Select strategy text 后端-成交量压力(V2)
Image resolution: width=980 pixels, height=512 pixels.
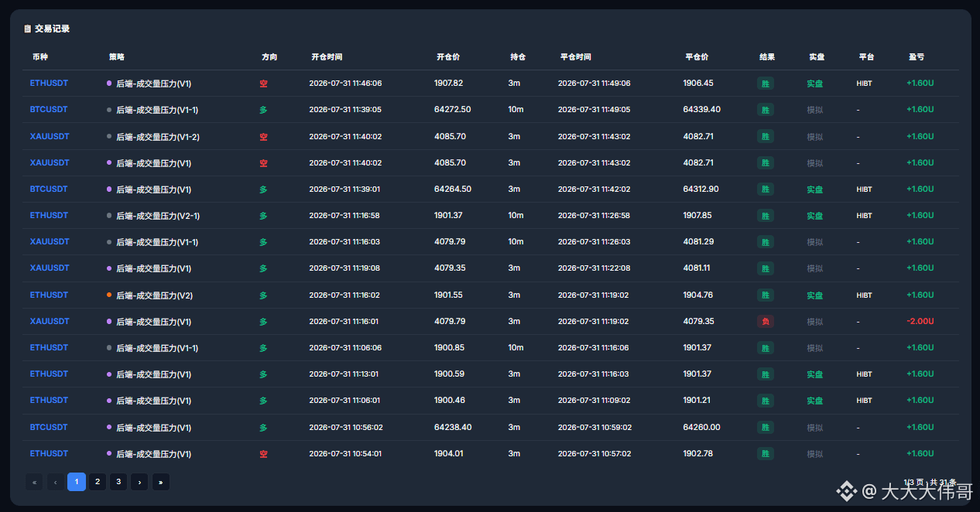[x=154, y=295]
